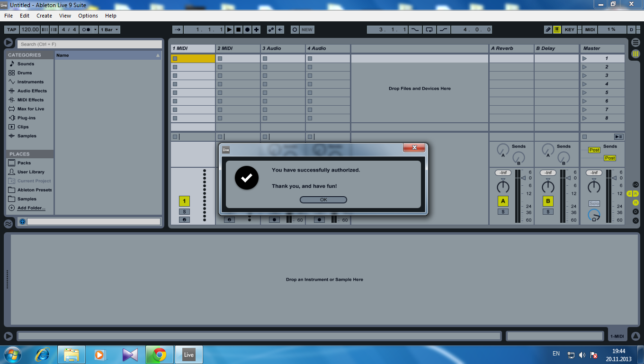This screenshot has height=364, width=644.
Task: Click the NEW scene button
Action: tap(307, 29)
